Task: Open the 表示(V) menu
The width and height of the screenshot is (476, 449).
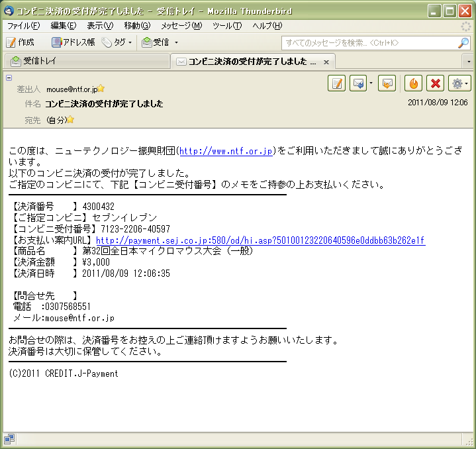Action: click(x=100, y=26)
